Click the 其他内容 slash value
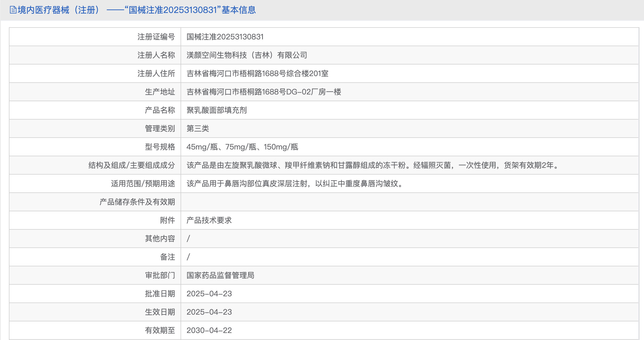The width and height of the screenshot is (644, 340). tap(188, 239)
